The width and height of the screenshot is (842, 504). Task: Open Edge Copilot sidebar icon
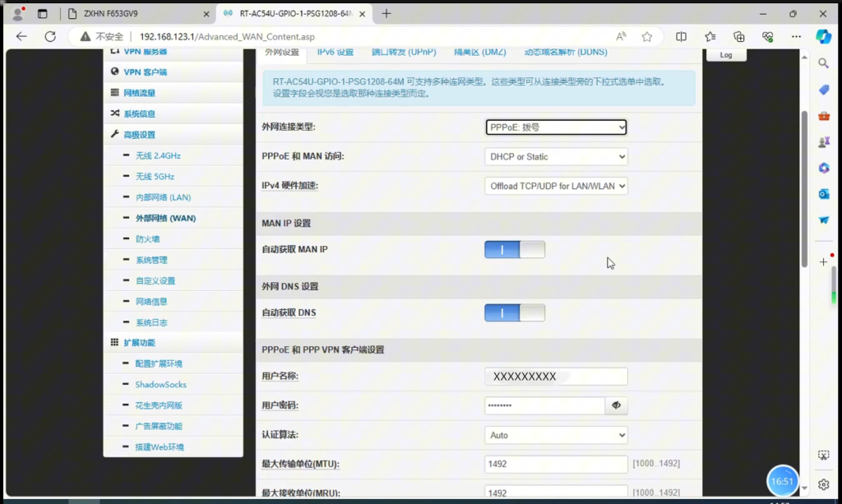pyautogui.click(x=823, y=37)
